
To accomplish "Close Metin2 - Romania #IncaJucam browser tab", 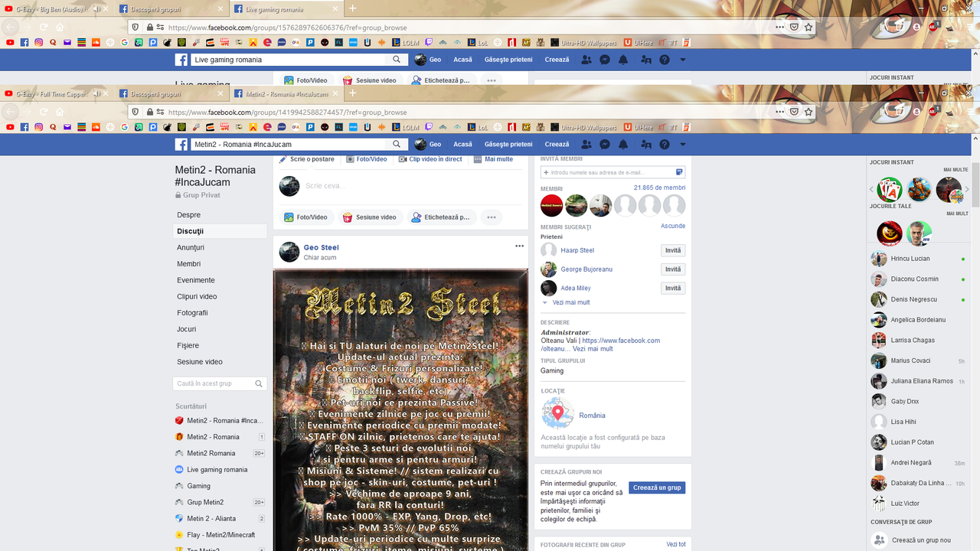I will [x=334, y=93].
